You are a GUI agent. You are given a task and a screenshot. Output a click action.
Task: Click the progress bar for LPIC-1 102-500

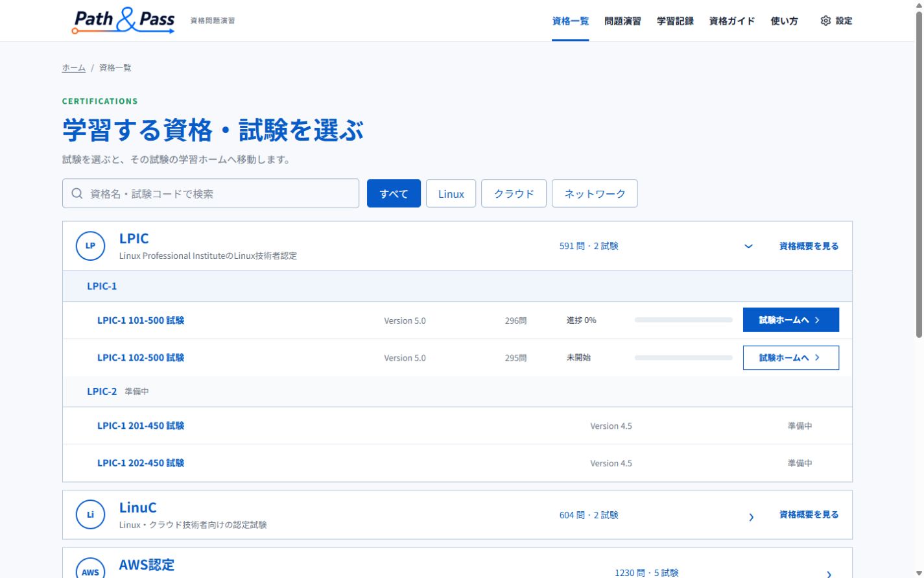[x=683, y=357]
